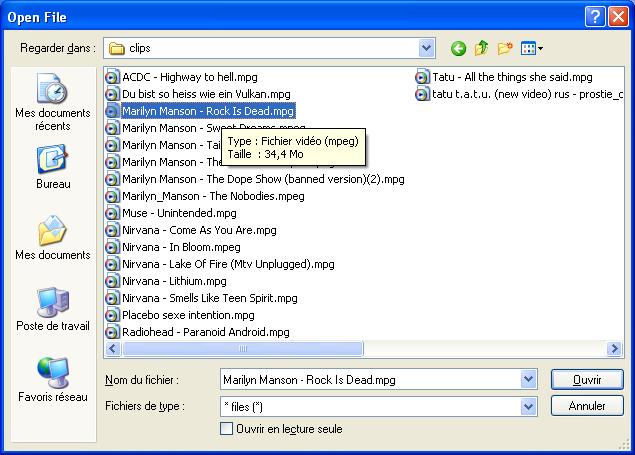Click the Annuler button
Image resolution: width=635 pixels, height=455 pixels.
point(587,406)
